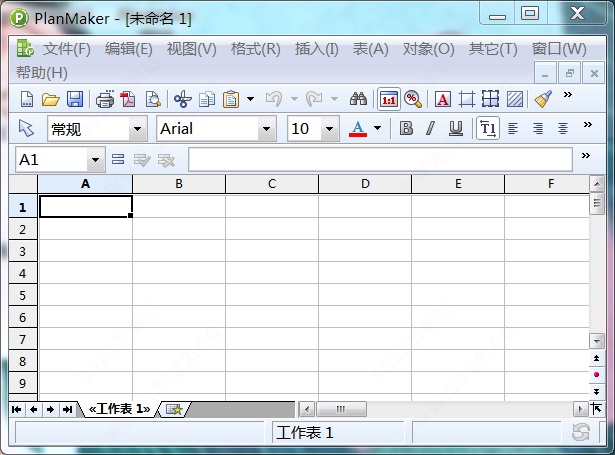Cut selection with the scissors icon
Screen dimensions: 615x455
tap(183, 99)
